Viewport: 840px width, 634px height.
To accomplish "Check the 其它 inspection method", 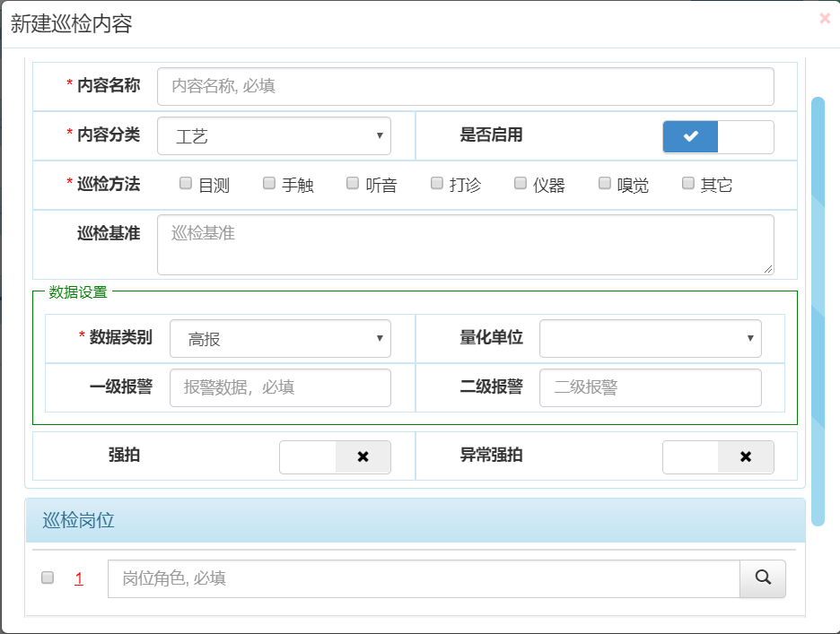I will [687, 183].
